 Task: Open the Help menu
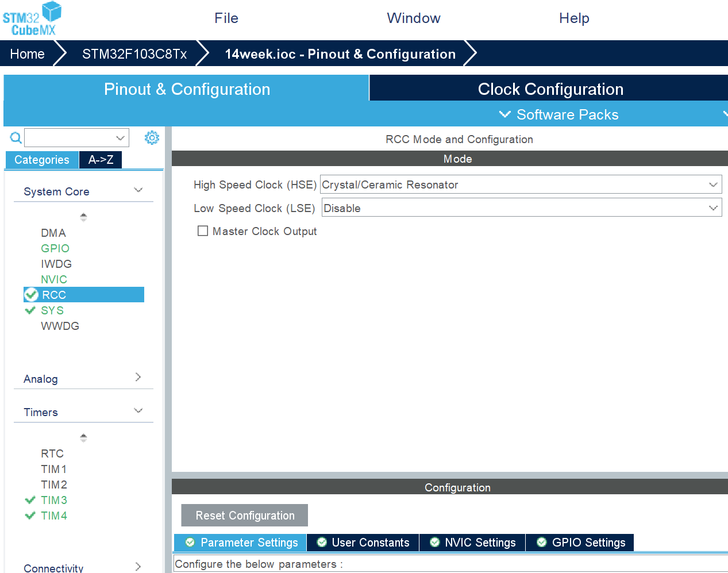574,18
